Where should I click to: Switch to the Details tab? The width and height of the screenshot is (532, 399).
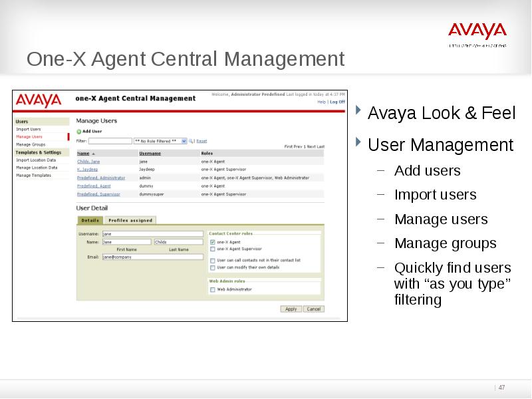click(x=90, y=221)
